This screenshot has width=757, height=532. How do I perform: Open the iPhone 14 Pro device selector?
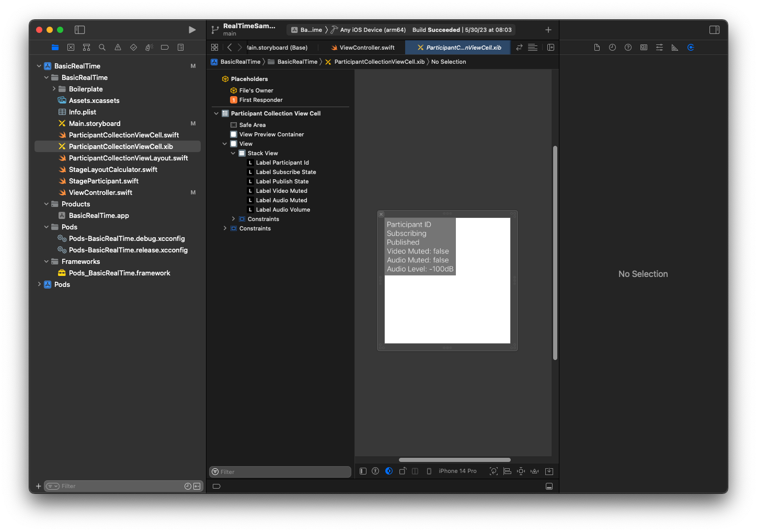point(457,471)
